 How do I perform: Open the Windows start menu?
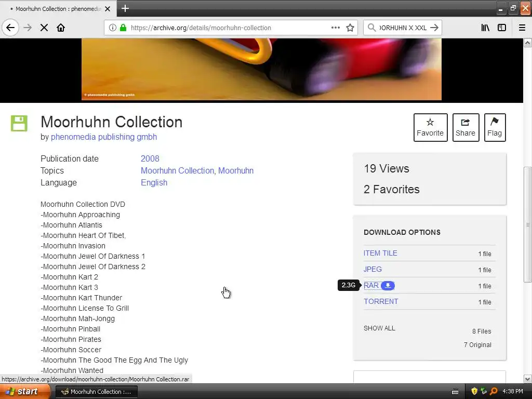(x=24, y=392)
